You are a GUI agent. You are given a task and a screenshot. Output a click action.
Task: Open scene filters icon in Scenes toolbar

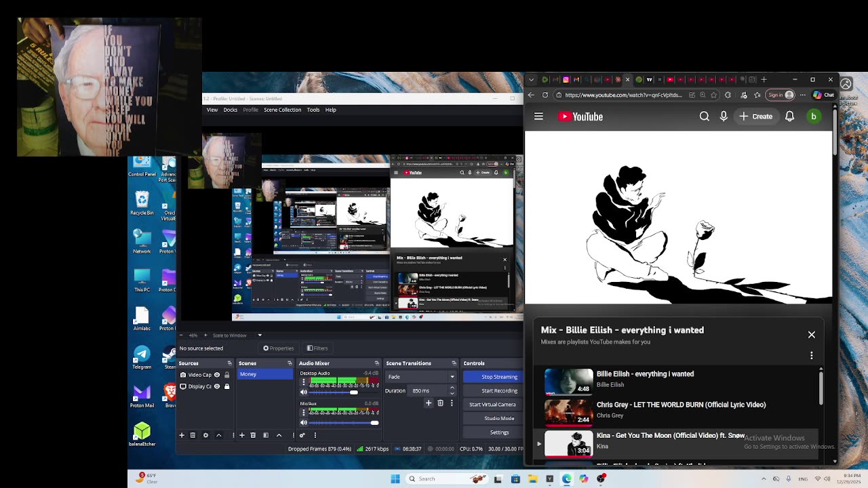[266, 435]
